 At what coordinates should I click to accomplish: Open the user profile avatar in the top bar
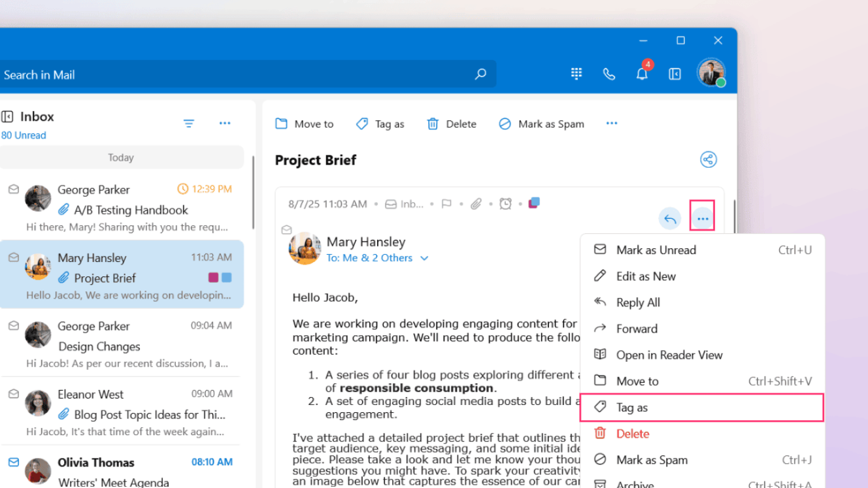pyautogui.click(x=711, y=73)
